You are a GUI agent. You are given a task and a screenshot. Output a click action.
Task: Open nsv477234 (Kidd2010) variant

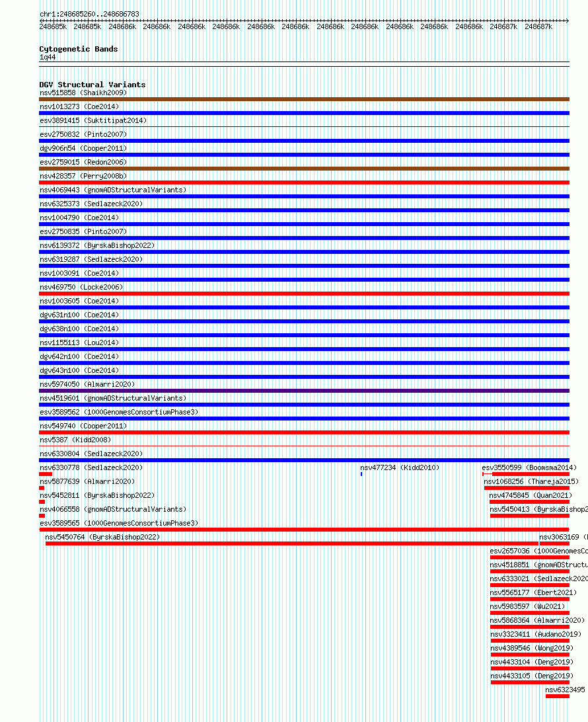pyautogui.click(x=400, y=467)
